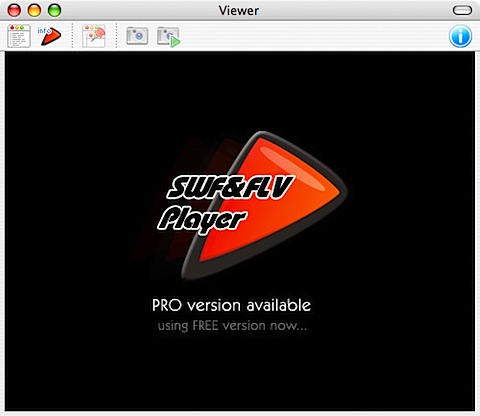Close the Viewer window with the red button
This screenshot has height=416, width=480.
tap(14, 10)
